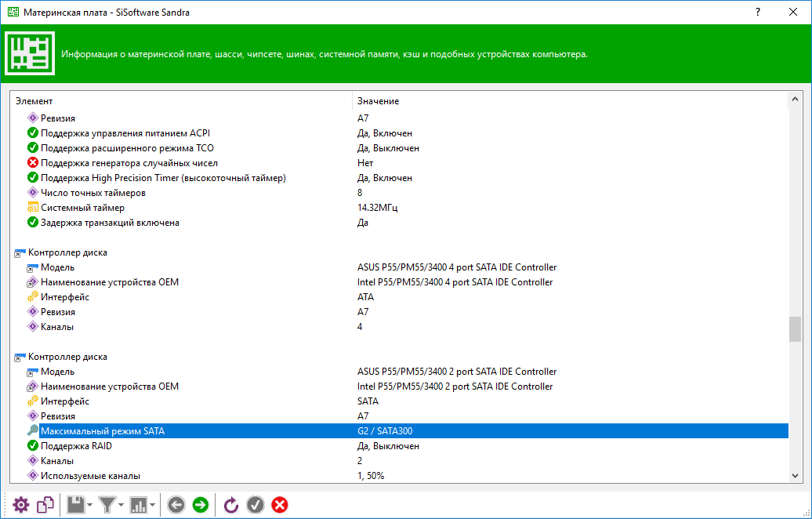
Task: Open the dropdown arrow next to chart icon
Action: point(152,505)
